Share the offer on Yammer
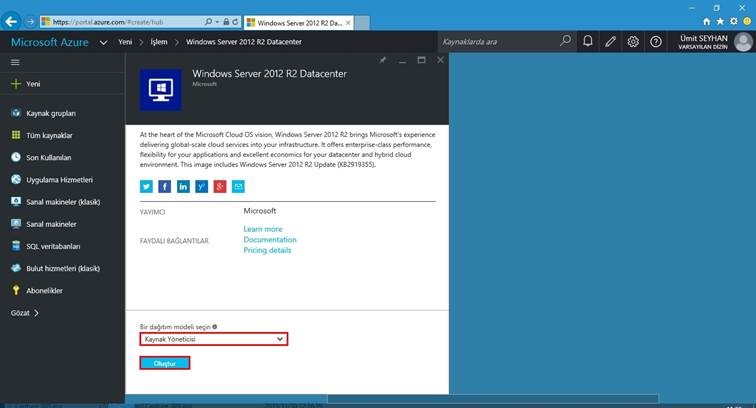Viewport: 756px width, 408px height. pyautogui.click(x=202, y=187)
